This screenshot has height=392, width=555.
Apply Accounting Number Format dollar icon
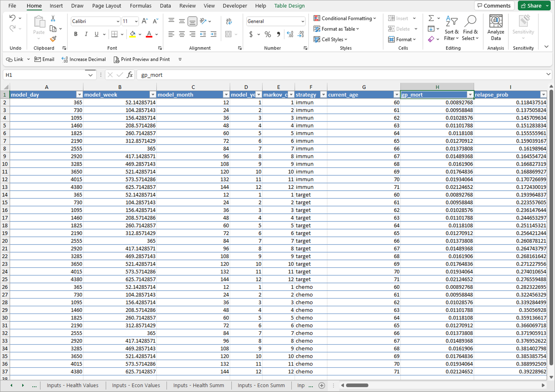pos(251,34)
